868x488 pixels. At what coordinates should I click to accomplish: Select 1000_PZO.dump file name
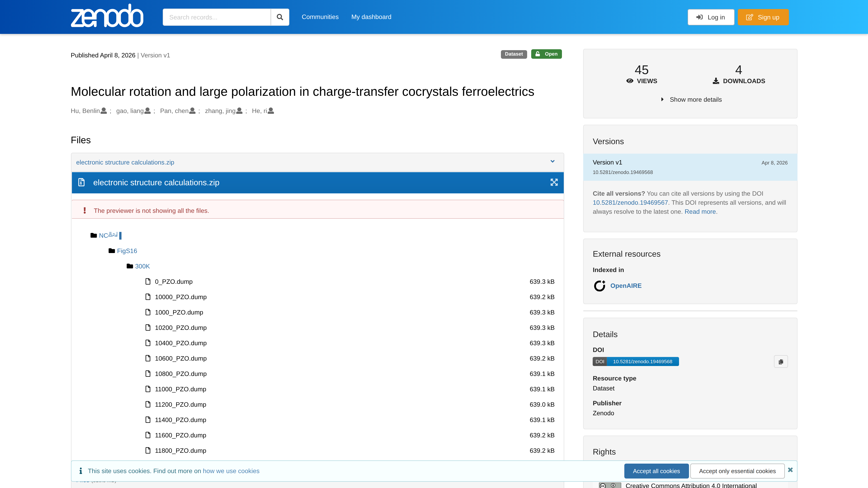(179, 312)
